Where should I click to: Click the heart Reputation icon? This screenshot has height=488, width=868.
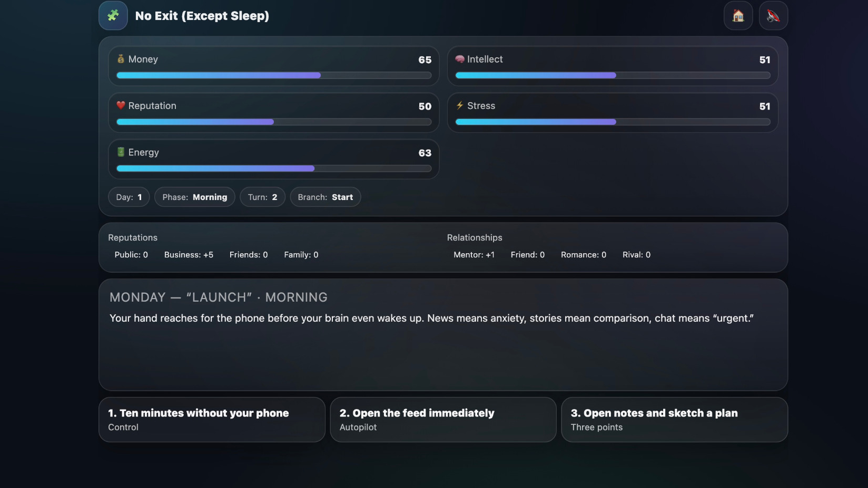click(121, 105)
